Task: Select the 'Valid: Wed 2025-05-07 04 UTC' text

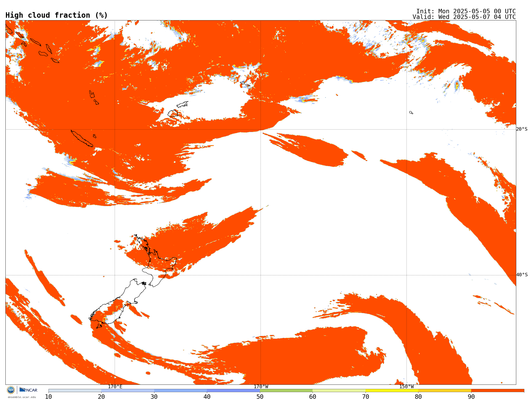Action: click(464, 17)
